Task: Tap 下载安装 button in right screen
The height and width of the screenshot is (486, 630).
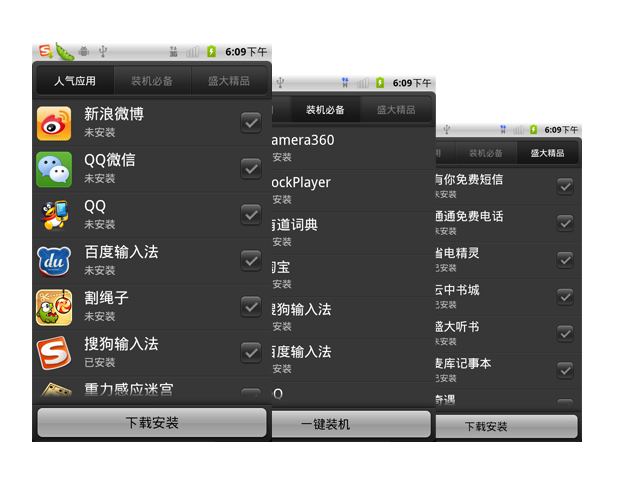Action: [x=507, y=426]
